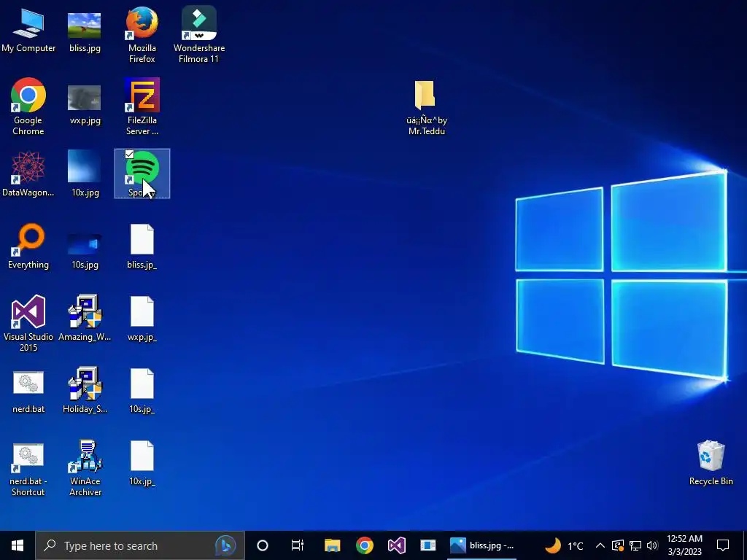Select the 10s.jp_ file
Viewport: 747px width, 560px height.
142,391
